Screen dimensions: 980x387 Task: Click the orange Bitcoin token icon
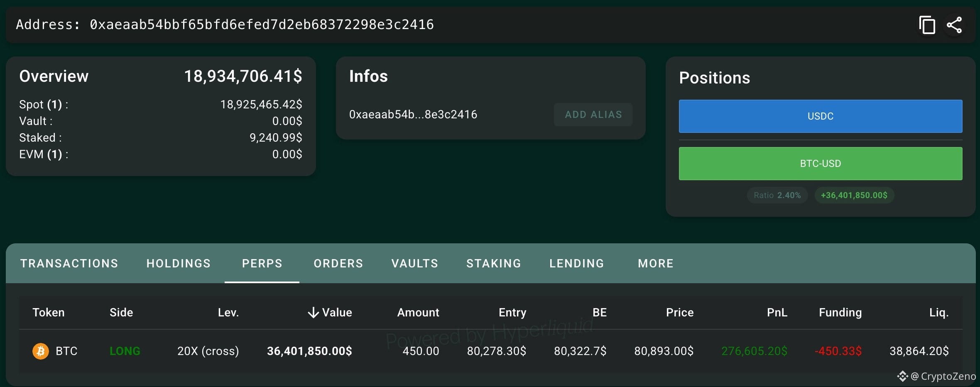[x=41, y=351]
